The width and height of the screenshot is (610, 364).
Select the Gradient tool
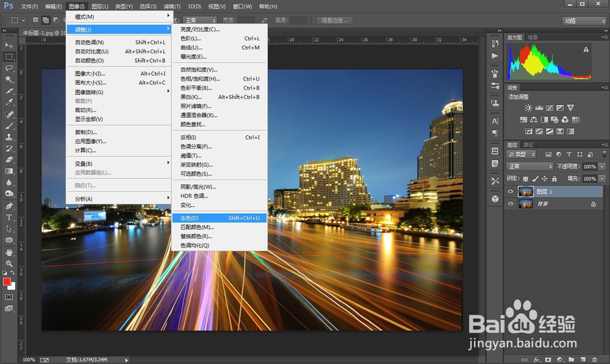click(x=9, y=171)
